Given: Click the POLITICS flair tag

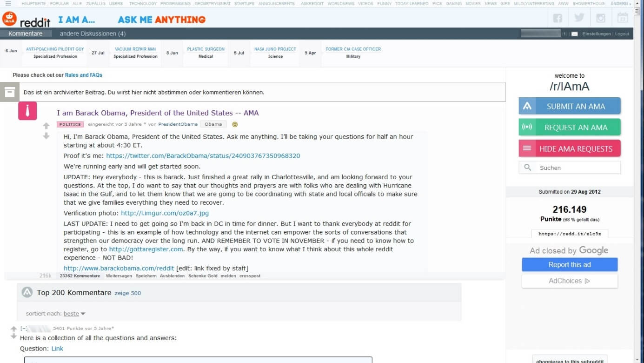Looking at the screenshot, I should coord(70,124).
